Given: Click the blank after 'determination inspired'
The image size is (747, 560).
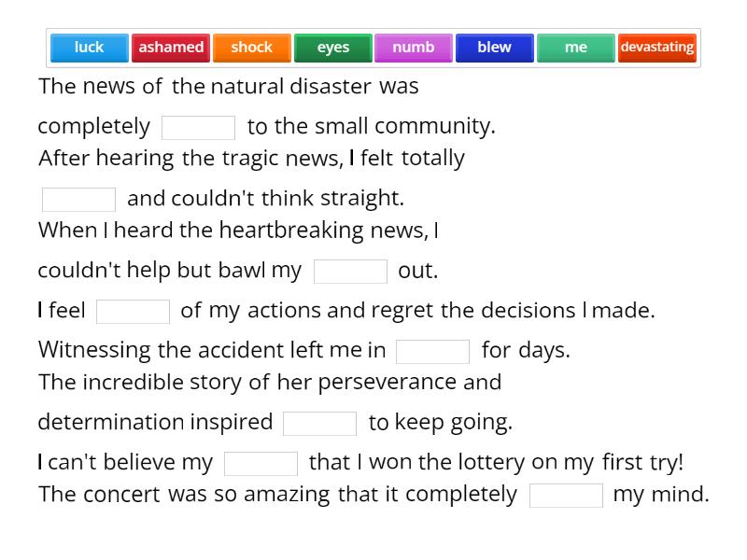Looking at the screenshot, I should (317, 421).
